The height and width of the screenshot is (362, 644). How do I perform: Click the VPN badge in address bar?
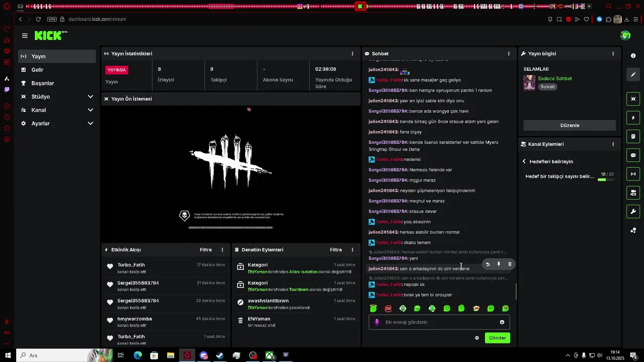[52, 19]
